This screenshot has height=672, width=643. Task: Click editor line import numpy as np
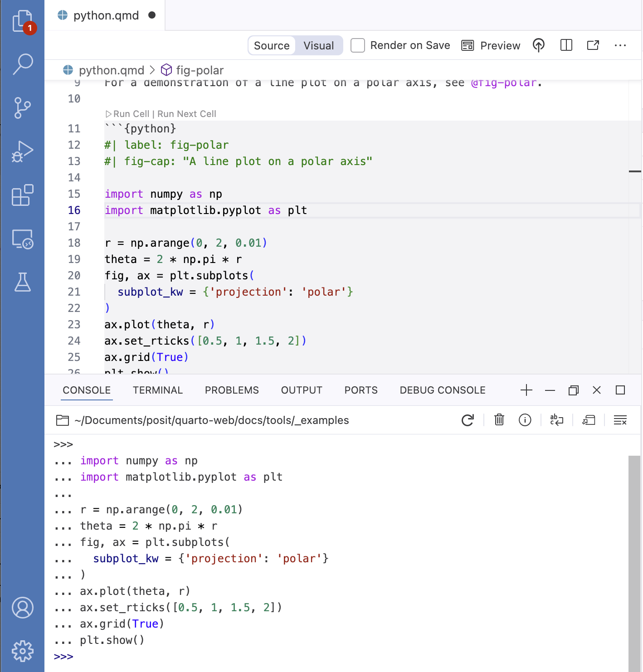pyautogui.click(x=164, y=194)
